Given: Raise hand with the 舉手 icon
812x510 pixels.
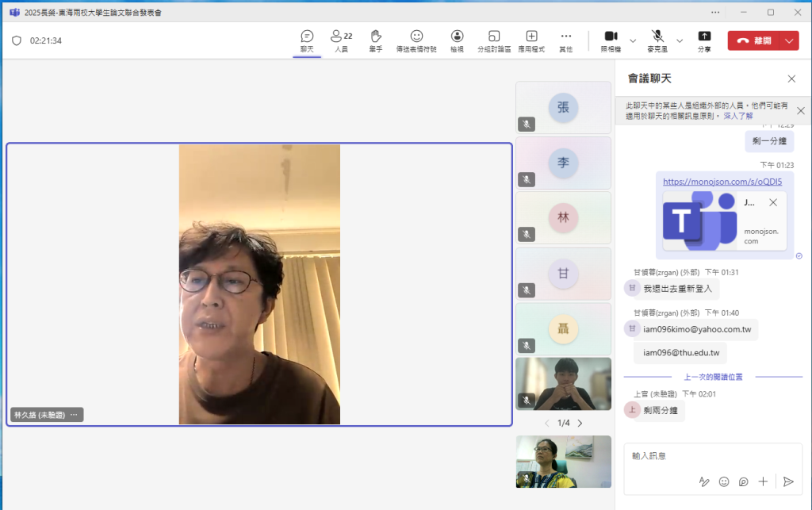Looking at the screenshot, I should tap(375, 41).
